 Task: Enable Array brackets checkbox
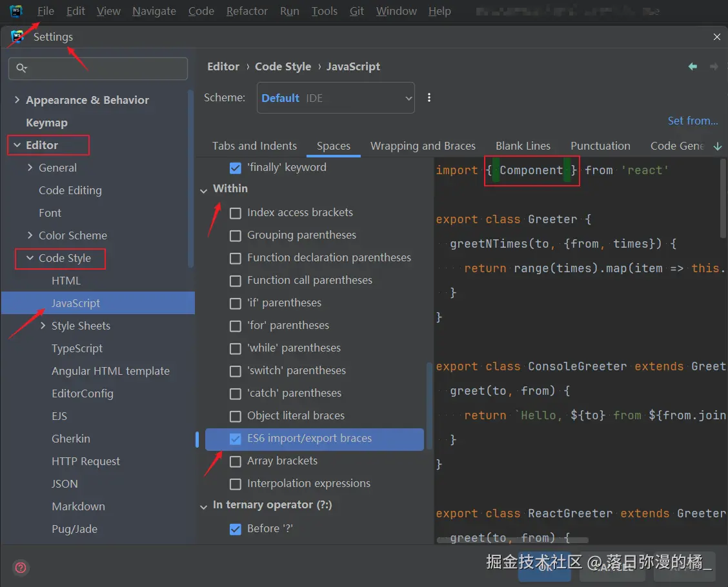(236, 461)
